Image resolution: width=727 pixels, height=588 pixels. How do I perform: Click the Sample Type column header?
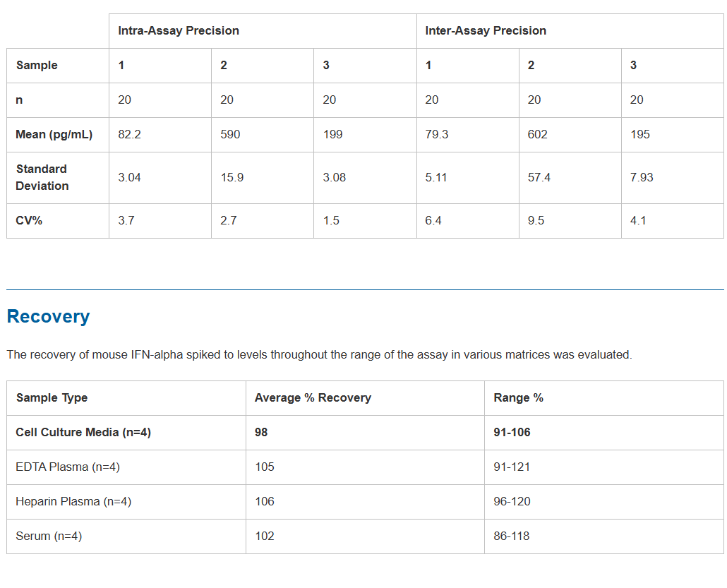pyautogui.click(x=52, y=398)
